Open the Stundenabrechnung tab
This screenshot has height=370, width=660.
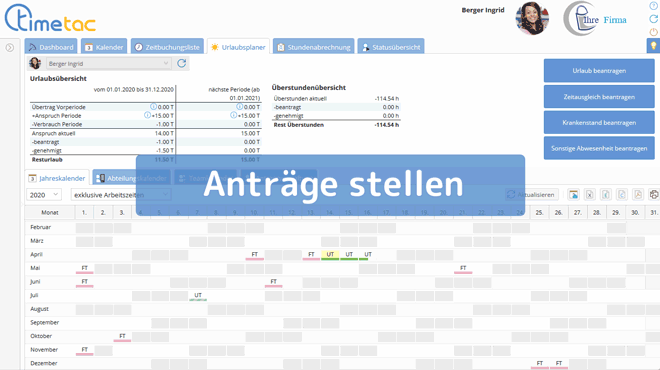click(x=314, y=47)
